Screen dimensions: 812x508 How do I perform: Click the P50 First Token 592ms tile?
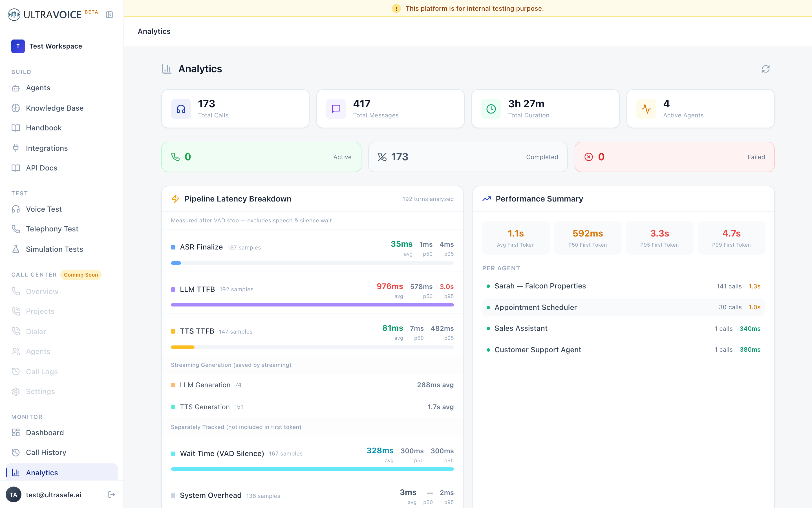pos(588,238)
